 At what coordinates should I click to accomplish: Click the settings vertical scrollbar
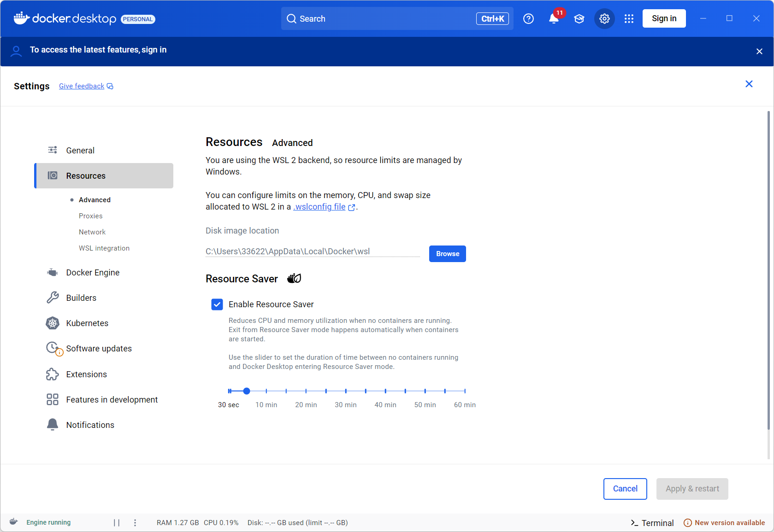(768, 270)
